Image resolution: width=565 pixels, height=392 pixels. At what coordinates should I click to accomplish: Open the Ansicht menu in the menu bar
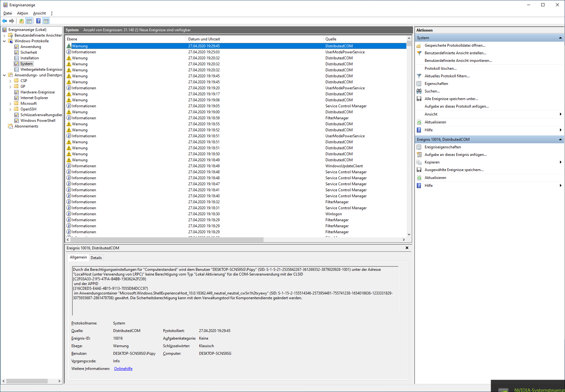39,13
